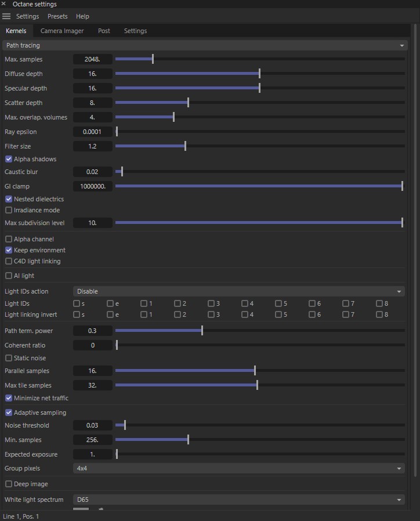This screenshot has width=420, height=521.
Task: Click the Max subdivision level slider handle
Action: pyautogui.click(x=402, y=223)
